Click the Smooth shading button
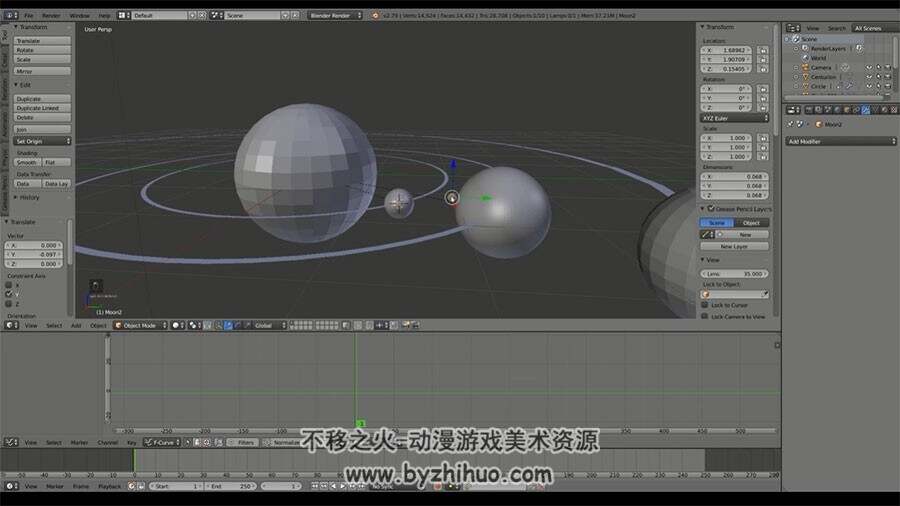 [27, 162]
